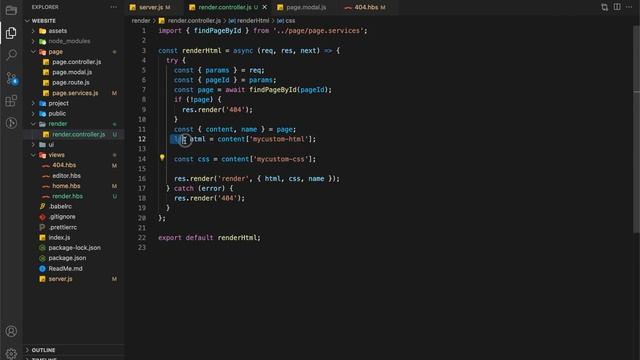The width and height of the screenshot is (640, 360).
Task: Open the Explorer view in activity bar
Action: 11,33
